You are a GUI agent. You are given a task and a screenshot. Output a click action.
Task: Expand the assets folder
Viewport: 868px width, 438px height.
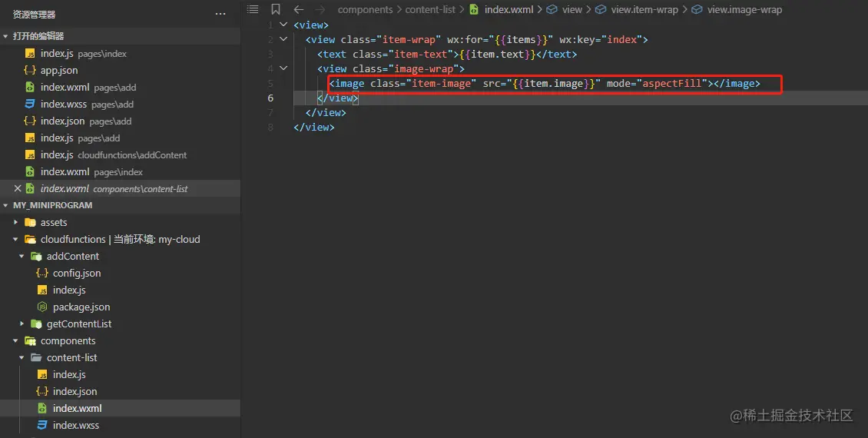coord(15,223)
